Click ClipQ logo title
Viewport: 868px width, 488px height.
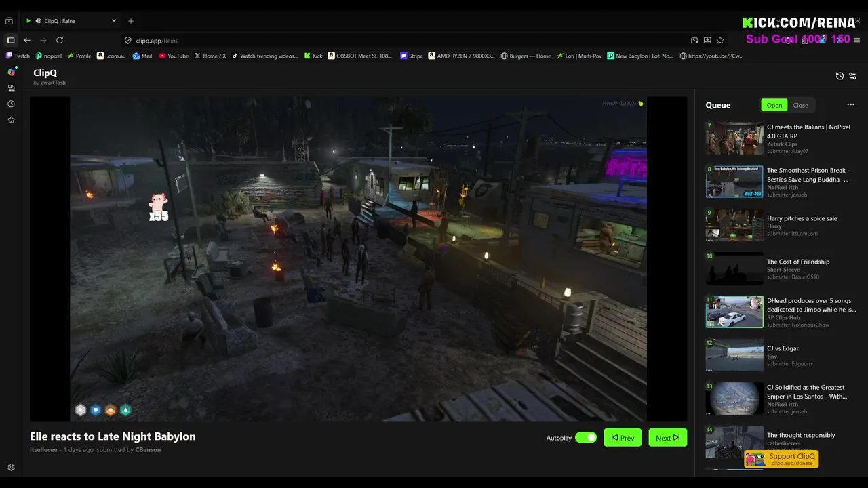click(x=45, y=73)
